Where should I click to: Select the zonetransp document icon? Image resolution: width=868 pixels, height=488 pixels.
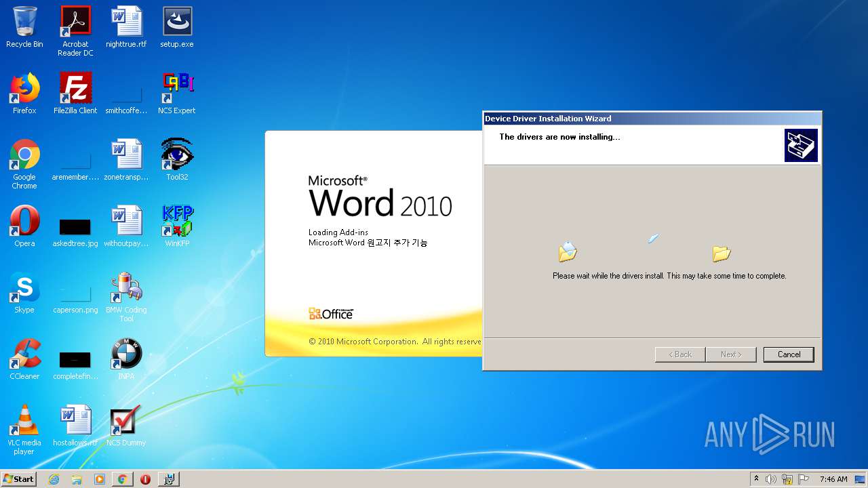[x=126, y=160]
